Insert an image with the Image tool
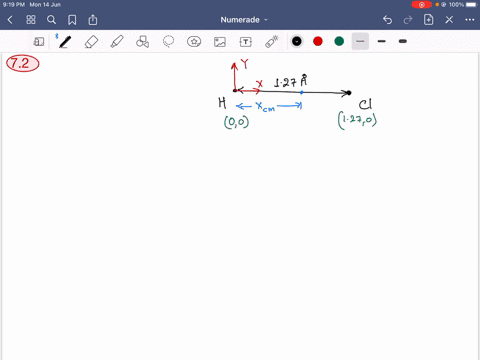Screen dimensions: 480x360 pyautogui.click(x=220, y=42)
